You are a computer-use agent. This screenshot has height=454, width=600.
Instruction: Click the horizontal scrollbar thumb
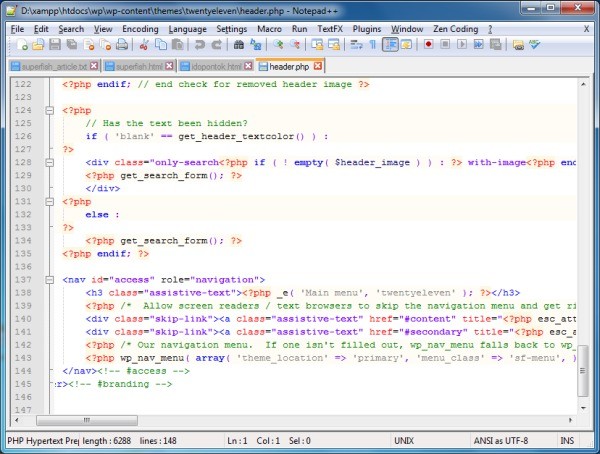pos(87,420)
